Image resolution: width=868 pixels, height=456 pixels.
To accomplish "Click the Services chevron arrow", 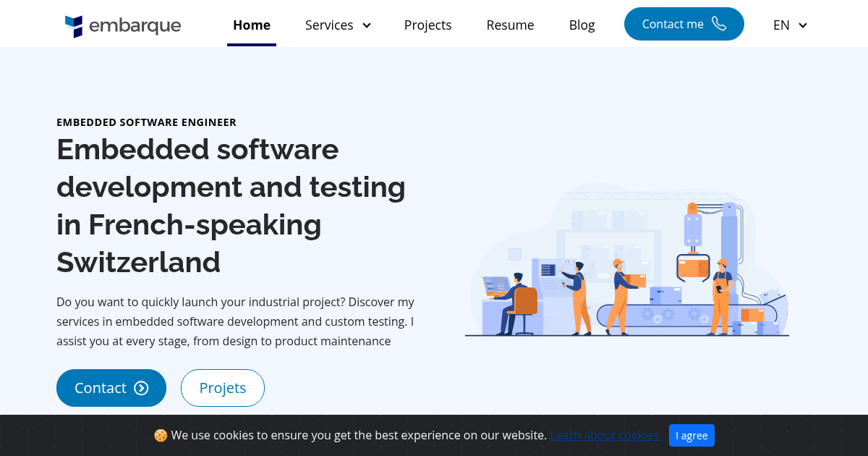I will pyautogui.click(x=367, y=25).
